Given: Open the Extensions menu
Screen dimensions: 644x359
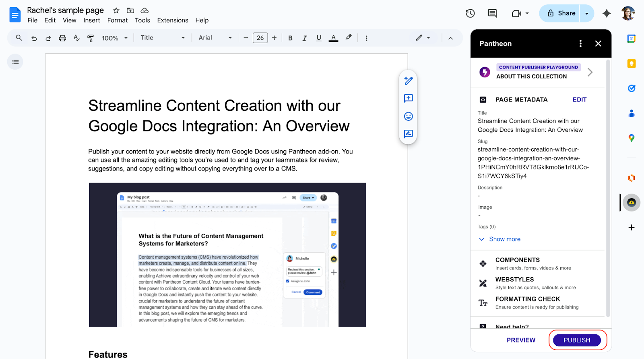Looking at the screenshot, I should coord(173,20).
